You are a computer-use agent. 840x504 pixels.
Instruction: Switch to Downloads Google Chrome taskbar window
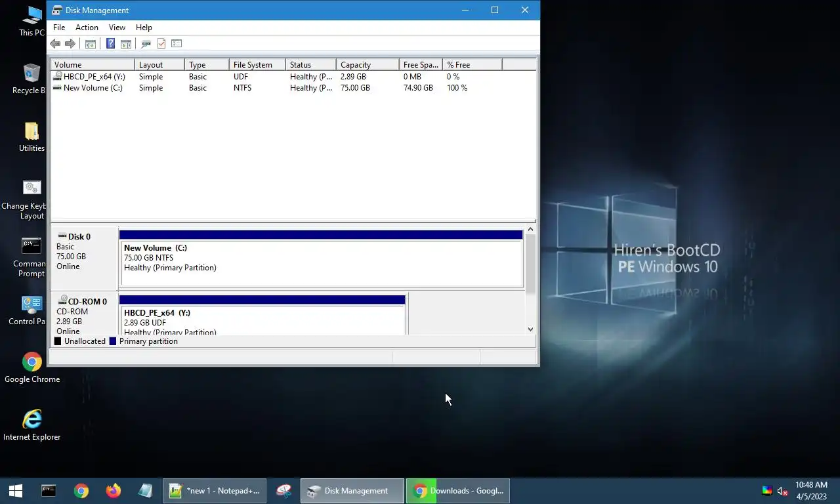(x=458, y=491)
